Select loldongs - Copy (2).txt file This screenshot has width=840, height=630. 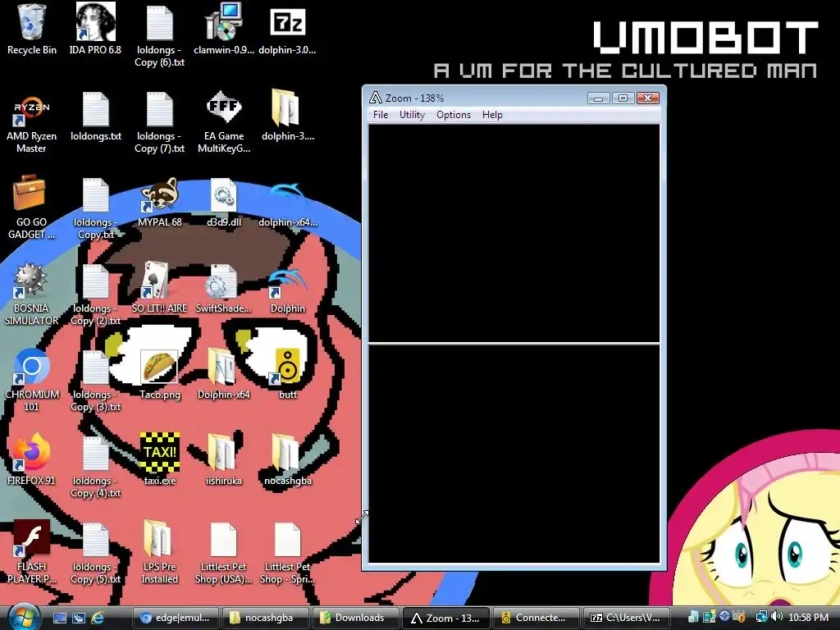[95, 294]
